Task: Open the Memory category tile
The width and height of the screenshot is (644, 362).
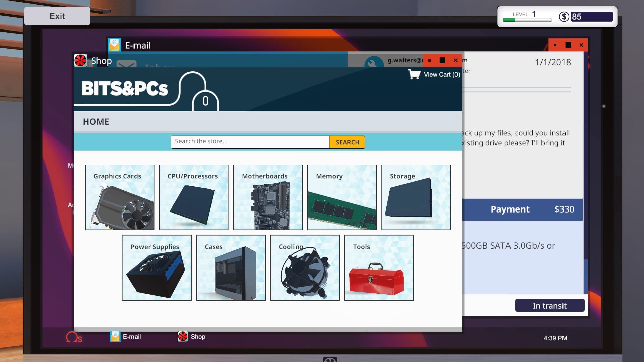Action: 342,197
